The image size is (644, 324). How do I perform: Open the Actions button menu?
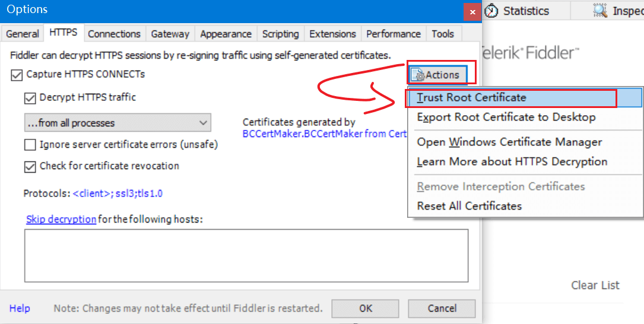pos(438,75)
